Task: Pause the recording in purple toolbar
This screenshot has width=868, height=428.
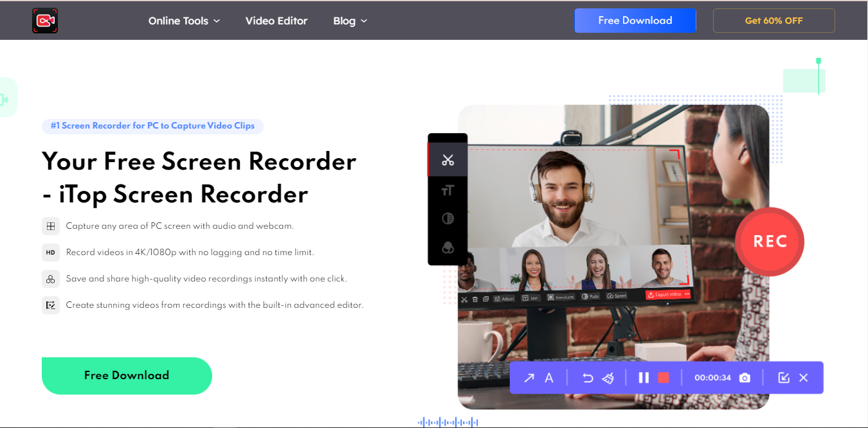Action: point(644,378)
